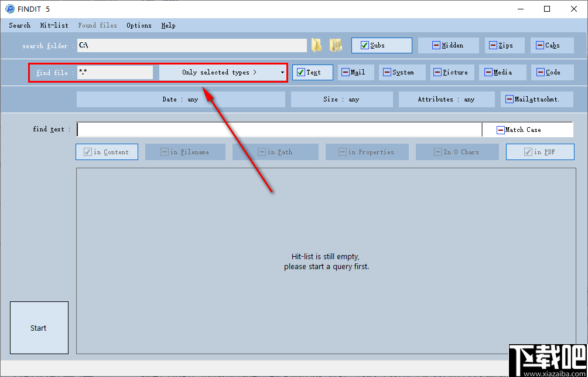Open the Help menu

click(x=168, y=26)
